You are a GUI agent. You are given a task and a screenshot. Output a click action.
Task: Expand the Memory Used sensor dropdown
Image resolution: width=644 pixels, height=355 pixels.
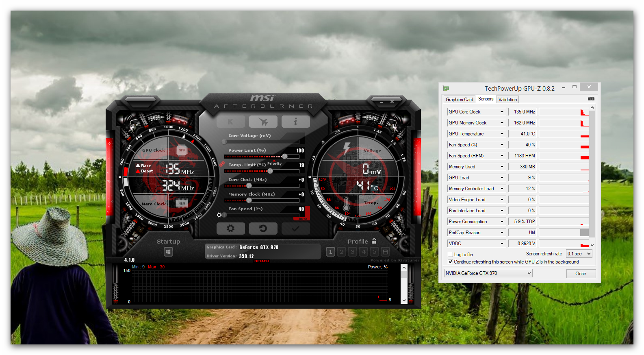tap(502, 167)
